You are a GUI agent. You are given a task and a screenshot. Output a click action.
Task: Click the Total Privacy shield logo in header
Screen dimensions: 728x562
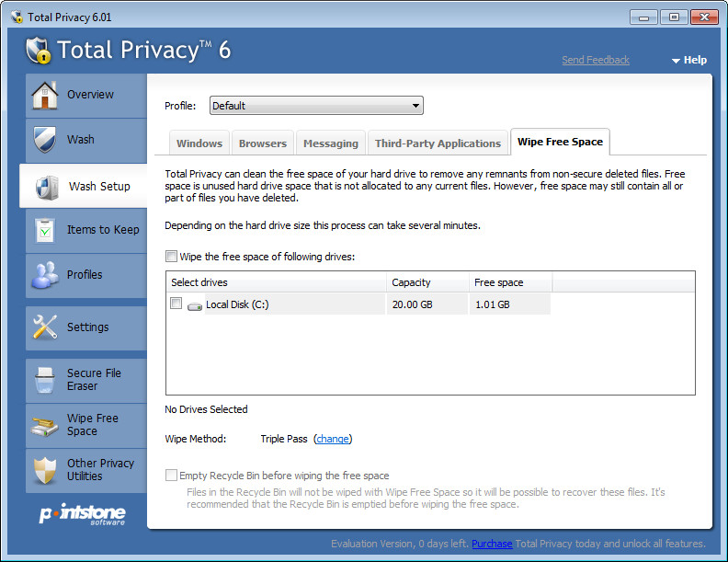[x=38, y=51]
